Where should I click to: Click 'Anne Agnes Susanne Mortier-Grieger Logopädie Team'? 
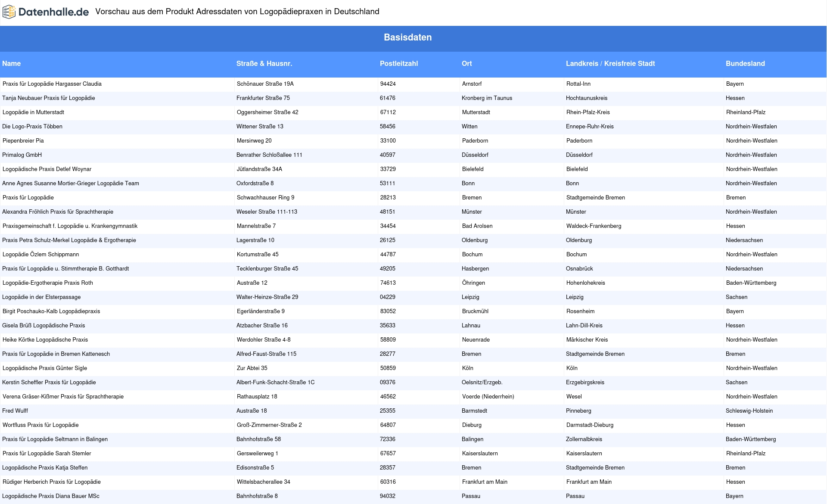[x=71, y=183]
